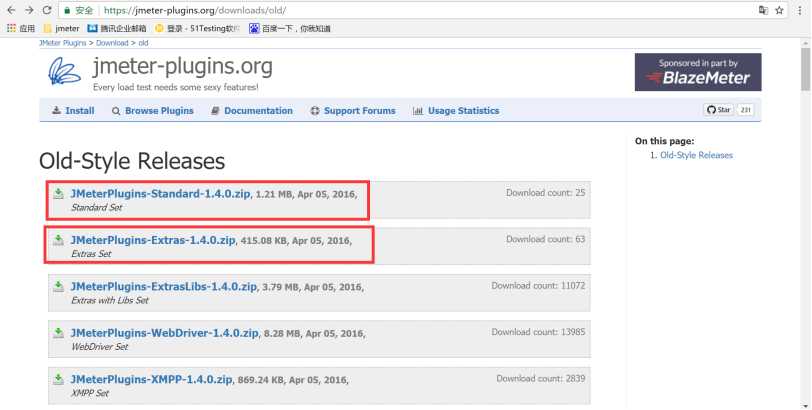Click JMeter Plugins breadcrumb link
The height and width of the screenshot is (410, 812).
pos(63,43)
